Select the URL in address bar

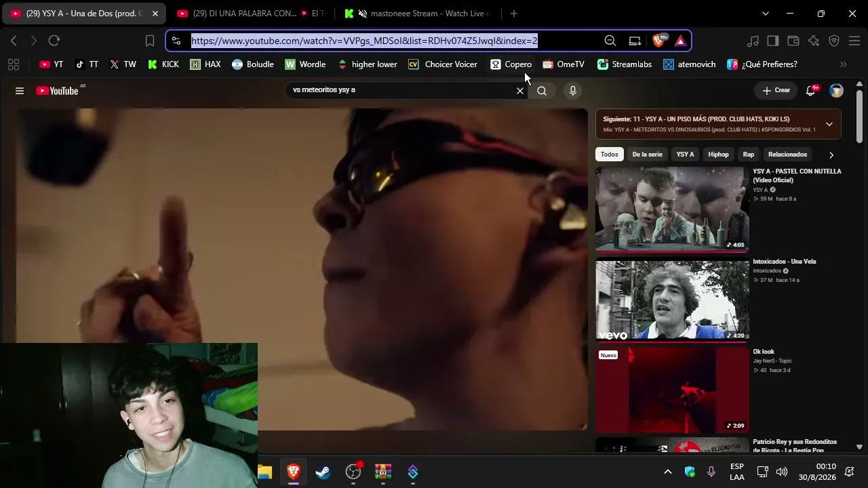pos(364,41)
